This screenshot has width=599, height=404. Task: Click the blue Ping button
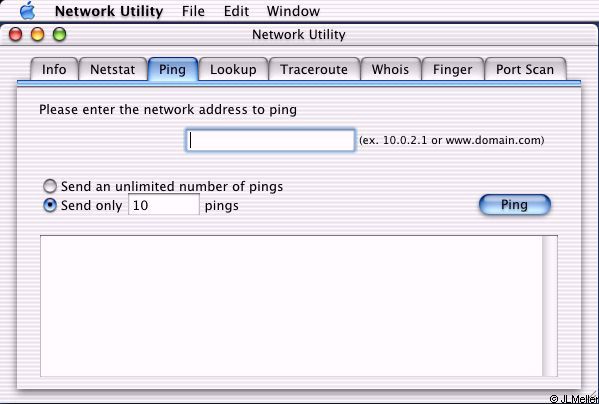point(515,205)
